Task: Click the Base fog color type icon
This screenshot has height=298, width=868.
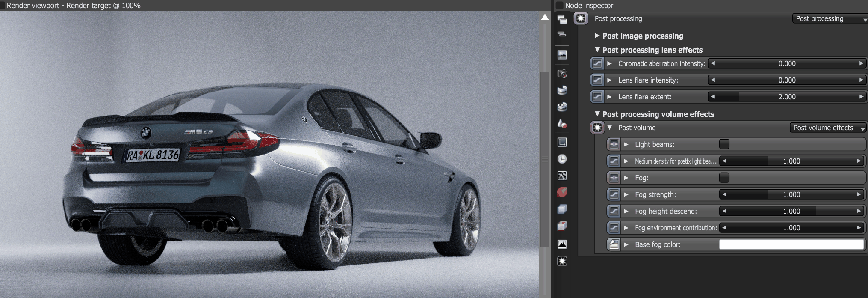Action: pos(614,244)
